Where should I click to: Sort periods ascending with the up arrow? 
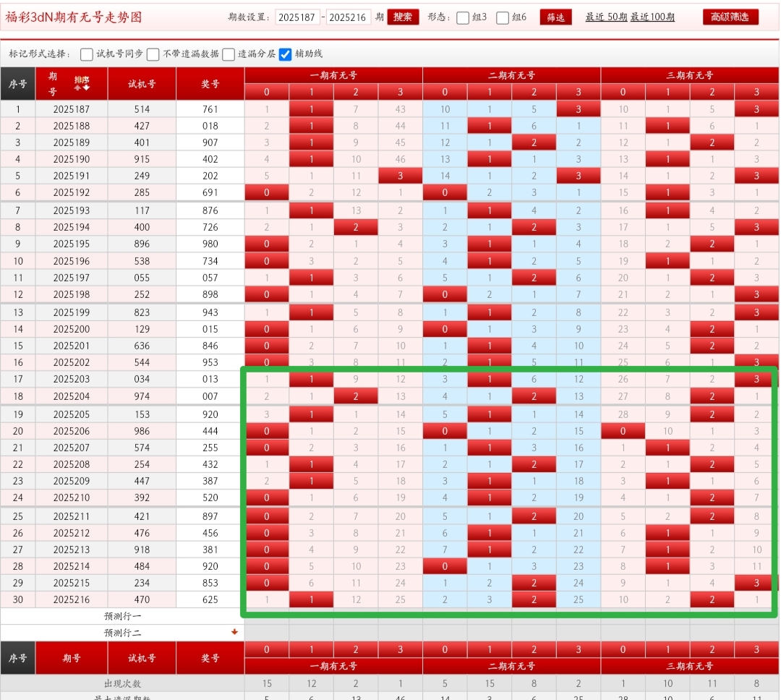pos(77,87)
